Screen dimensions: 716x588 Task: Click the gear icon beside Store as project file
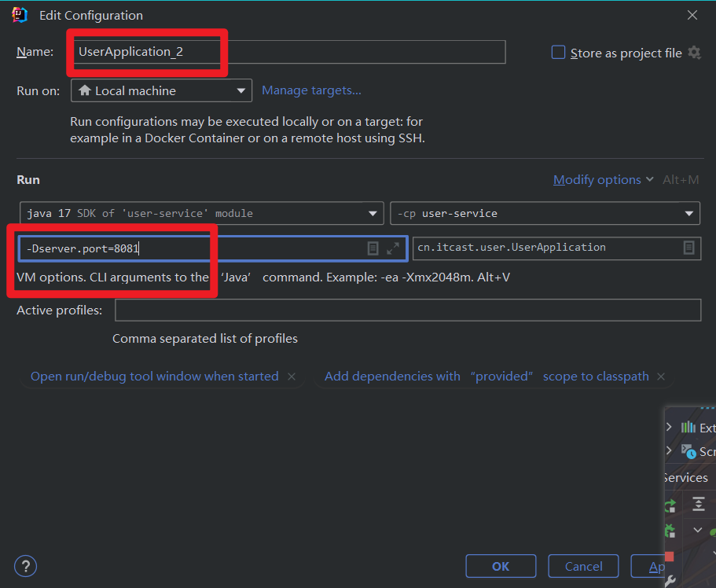pyautogui.click(x=694, y=53)
